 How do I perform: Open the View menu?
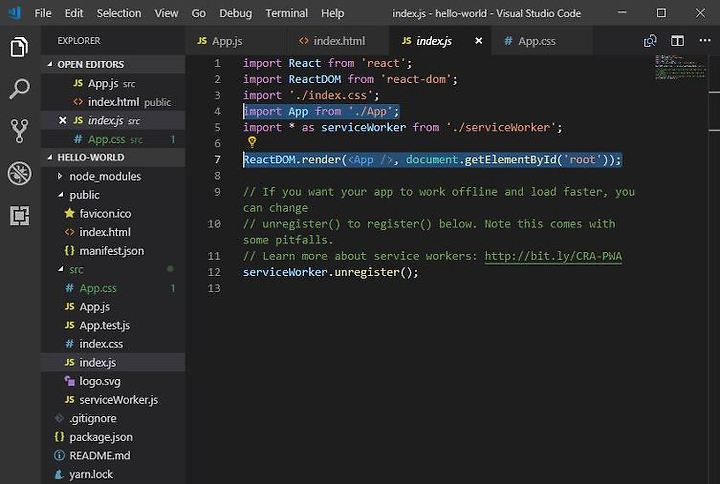(166, 13)
